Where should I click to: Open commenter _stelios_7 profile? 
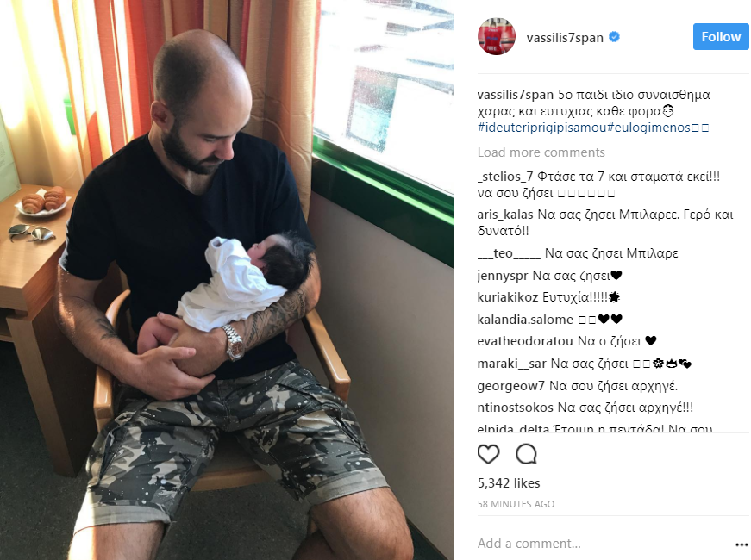[x=504, y=177]
